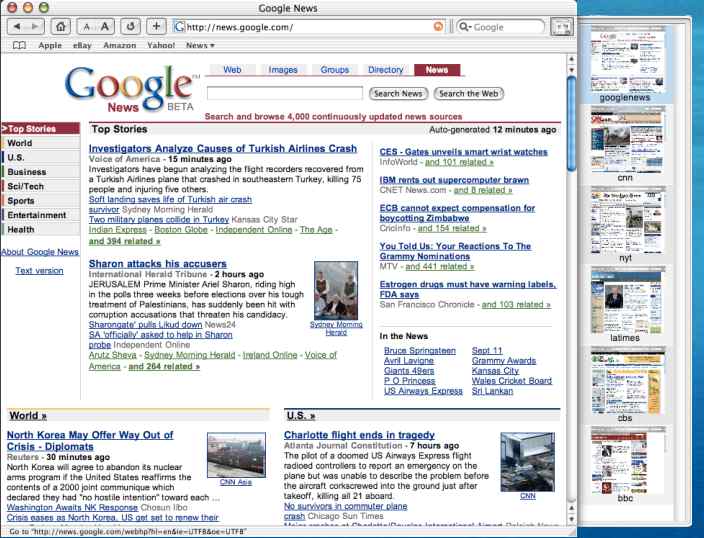Open Sharon attacks his accusers headline
Screen dimensions: 704x538
158,264
